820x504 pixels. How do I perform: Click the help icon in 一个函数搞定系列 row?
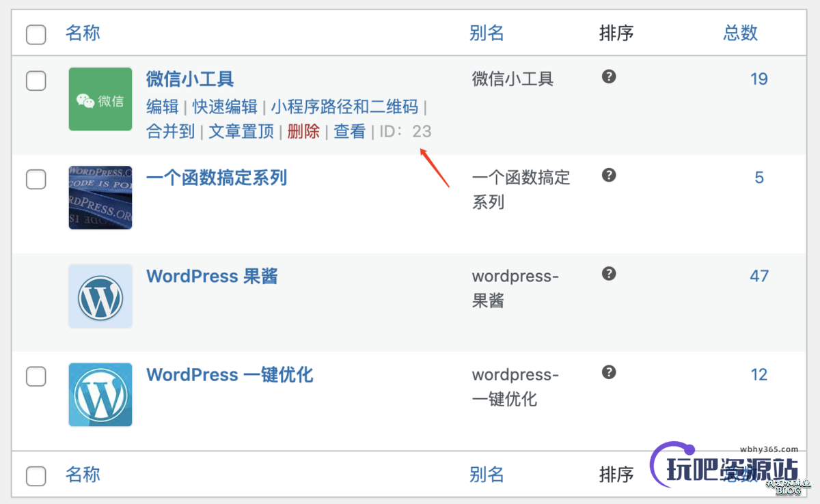point(609,175)
